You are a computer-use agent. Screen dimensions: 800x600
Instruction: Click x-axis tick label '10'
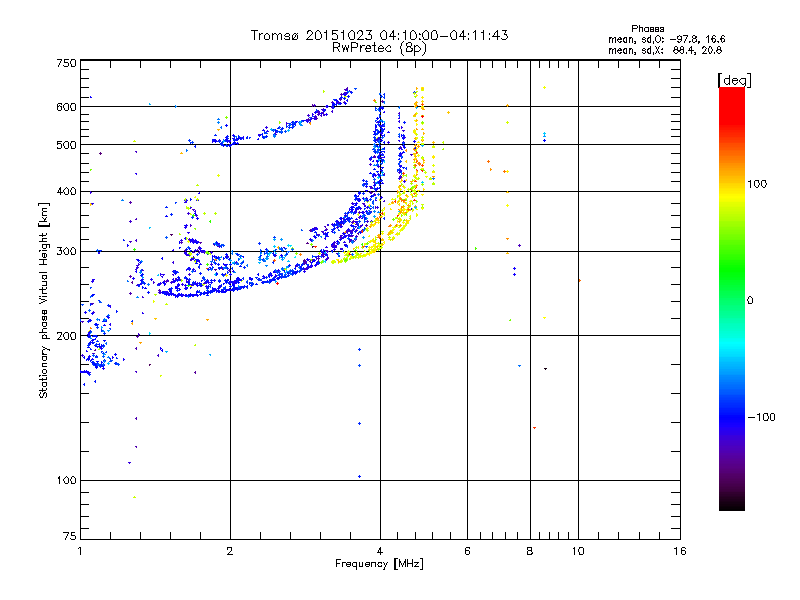coord(578,551)
